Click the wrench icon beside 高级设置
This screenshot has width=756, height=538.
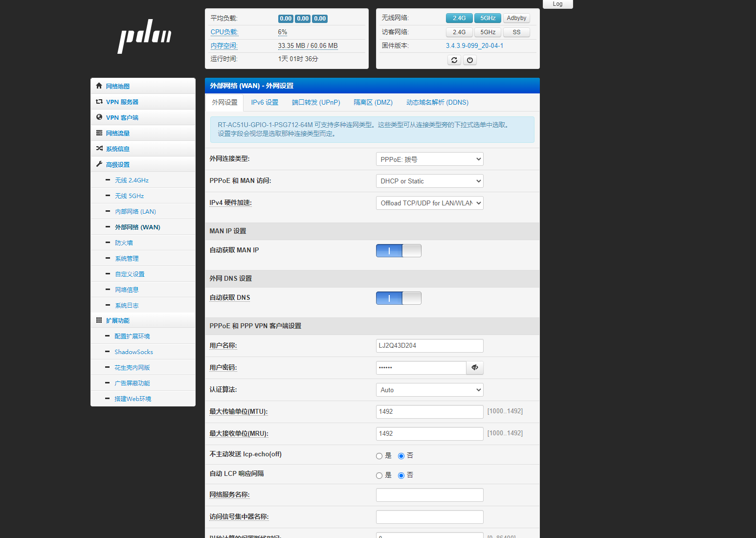pyautogui.click(x=99, y=164)
